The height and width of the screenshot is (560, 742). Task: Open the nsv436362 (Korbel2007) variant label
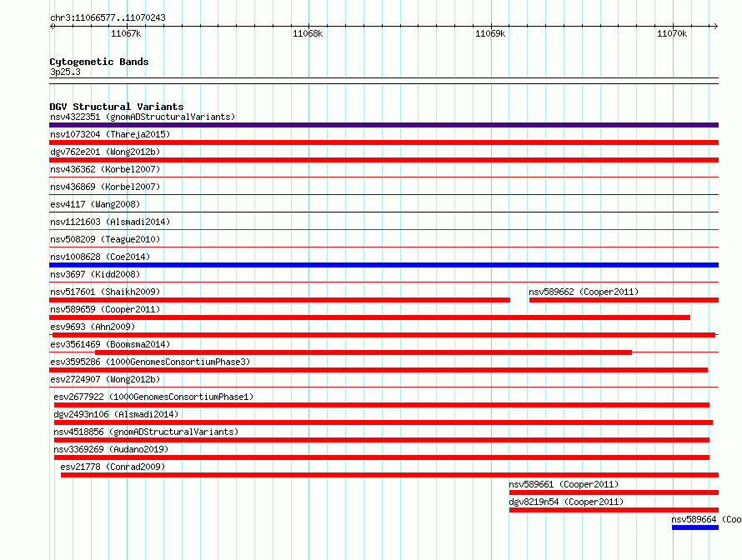(x=105, y=169)
